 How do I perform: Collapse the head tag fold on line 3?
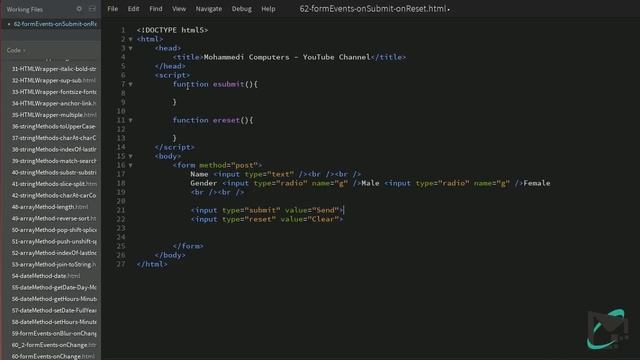click(x=131, y=48)
